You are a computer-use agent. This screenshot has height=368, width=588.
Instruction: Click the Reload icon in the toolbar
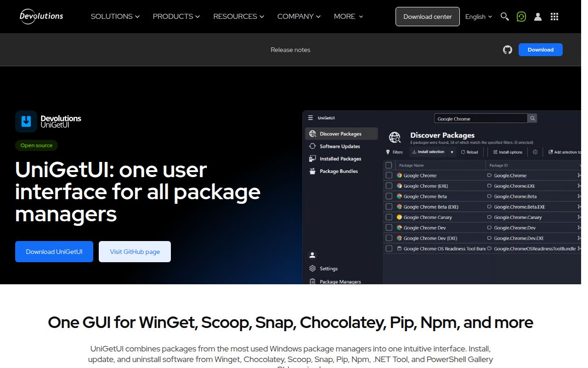[x=463, y=152]
